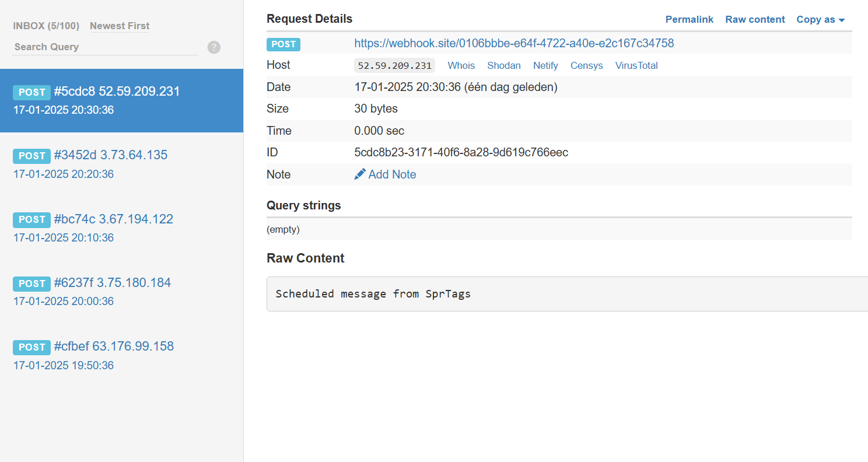Viewport: 868px width, 462px height.
Task: Open the Censys lookup link
Action: (586, 65)
